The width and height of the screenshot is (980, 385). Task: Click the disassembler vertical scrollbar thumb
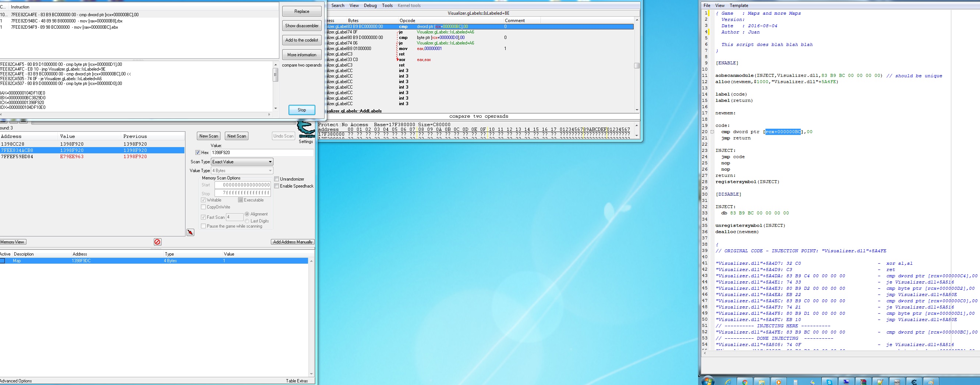(x=637, y=66)
